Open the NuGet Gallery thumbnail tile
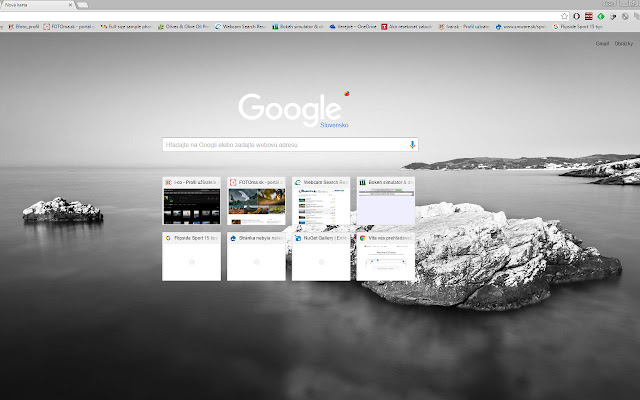The height and width of the screenshot is (400, 640). [x=321, y=257]
